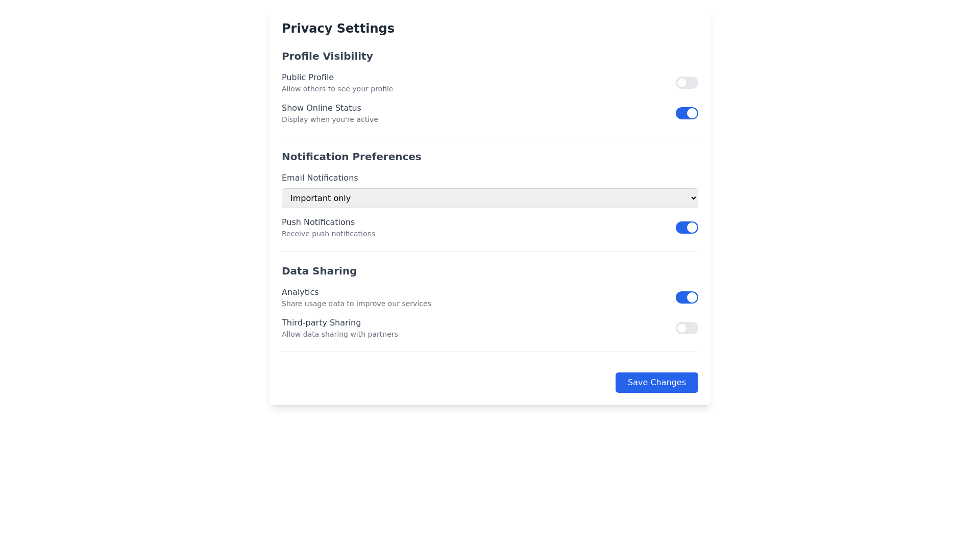Click the Third-party Sharing label
Viewport: 980px width, 551px height.
click(321, 322)
